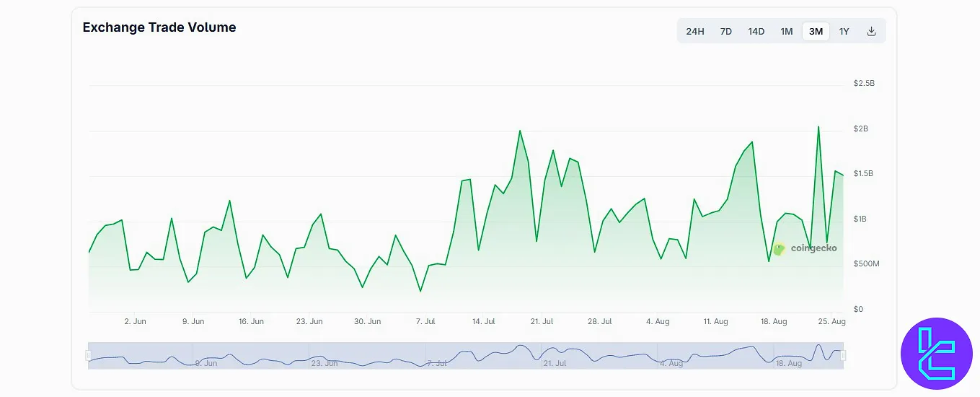Click the 18. Aug main-axis date label
The width and height of the screenshot is (980, 397).
774,321
